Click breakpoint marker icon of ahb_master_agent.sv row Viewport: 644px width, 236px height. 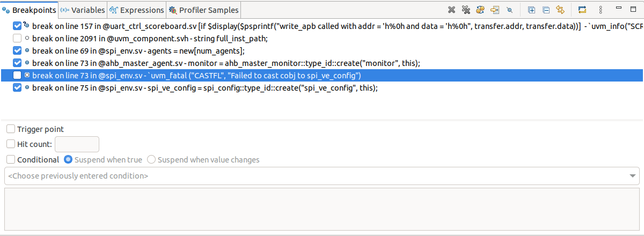tap(27, 63)
